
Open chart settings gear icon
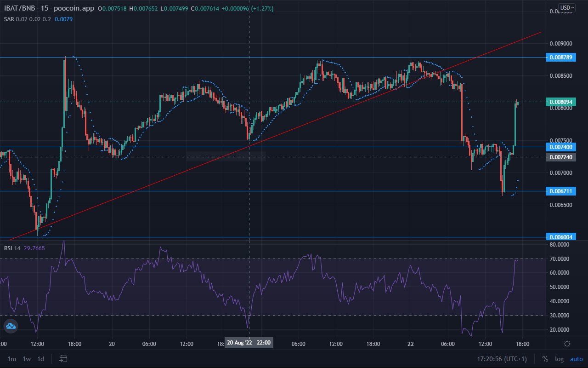pyautogui.click(x=567, y=344)
